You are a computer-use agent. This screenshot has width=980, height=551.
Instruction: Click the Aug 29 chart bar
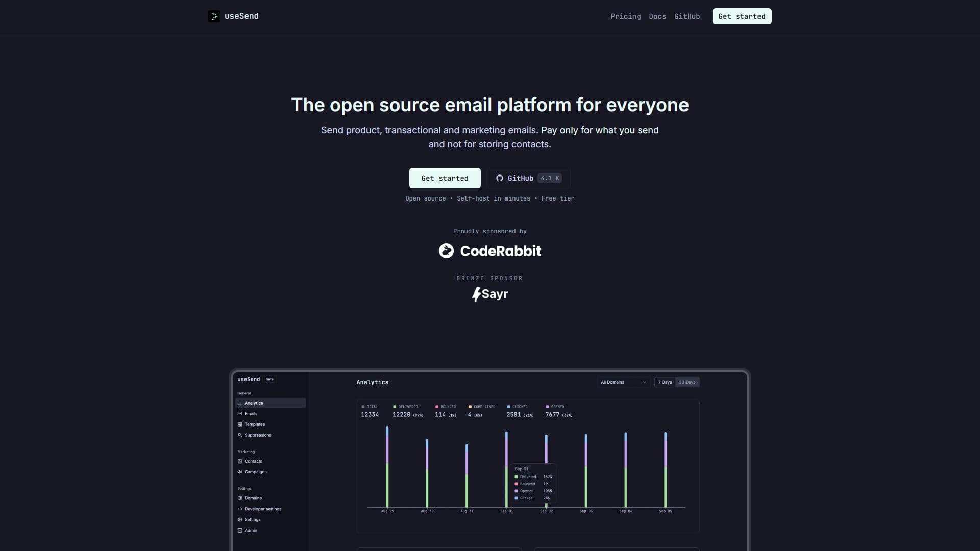[x=387, y=467]
